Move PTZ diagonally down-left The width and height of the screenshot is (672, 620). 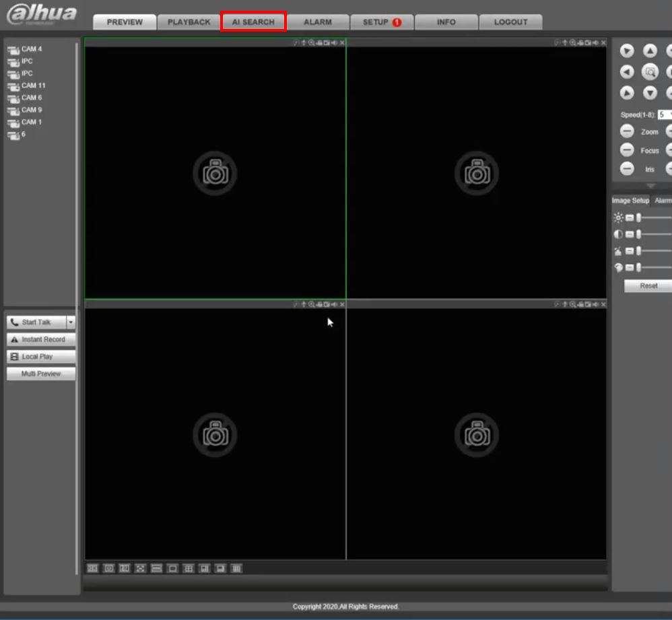pyautogui.click(x=627, y=93)
